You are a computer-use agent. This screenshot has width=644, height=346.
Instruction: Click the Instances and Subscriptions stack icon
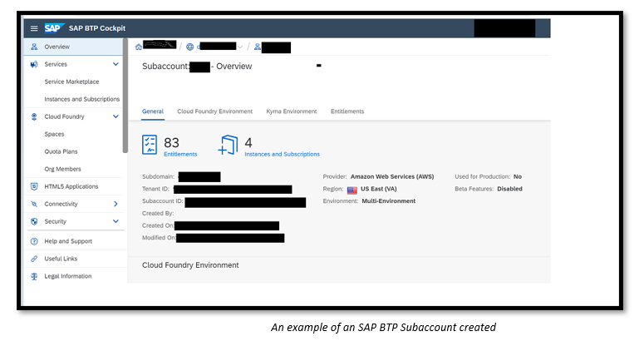pos(228,145)
